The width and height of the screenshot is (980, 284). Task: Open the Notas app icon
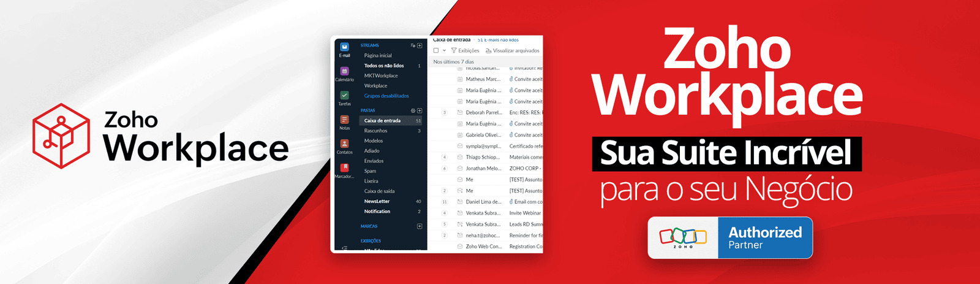pos(344,120)
